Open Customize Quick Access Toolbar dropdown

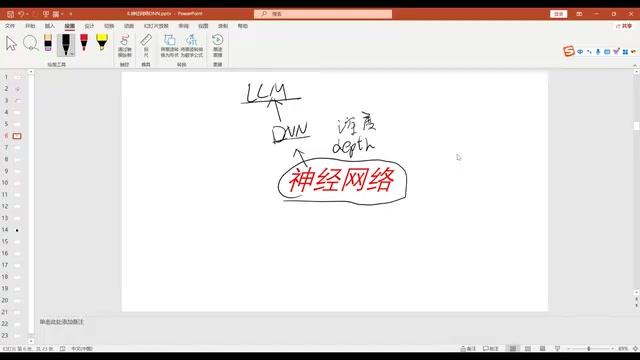(x=71, y=14)
